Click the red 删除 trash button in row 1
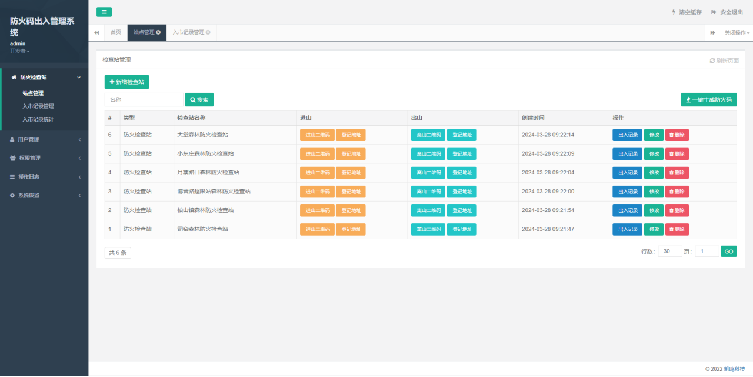 [x=677, y=229]
